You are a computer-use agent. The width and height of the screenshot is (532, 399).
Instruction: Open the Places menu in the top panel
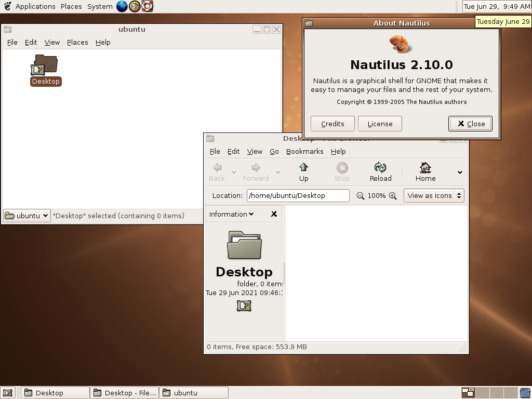click(71, 6)
